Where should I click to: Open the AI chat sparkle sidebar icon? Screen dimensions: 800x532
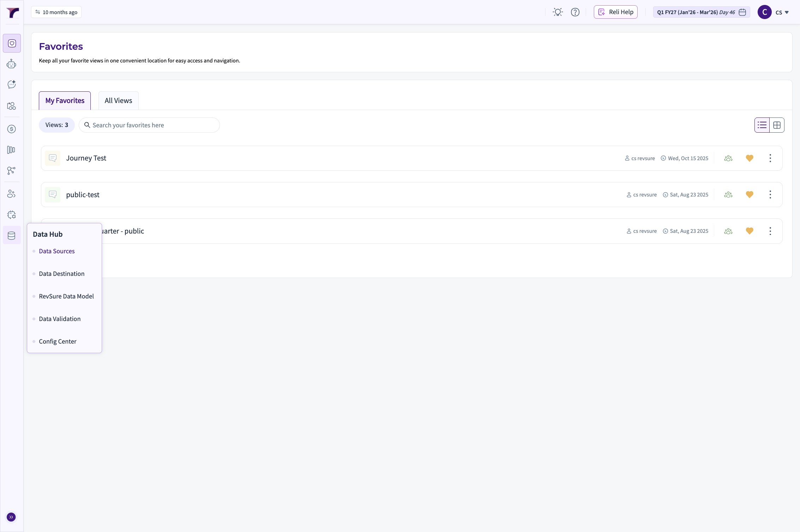click(x=12, y=84)
